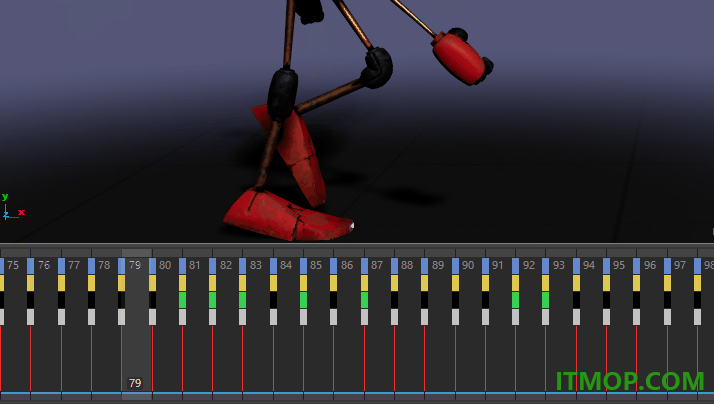Go to frame 97
The image size is (714, 404).
pyautogui.click(x=680, y=265)
